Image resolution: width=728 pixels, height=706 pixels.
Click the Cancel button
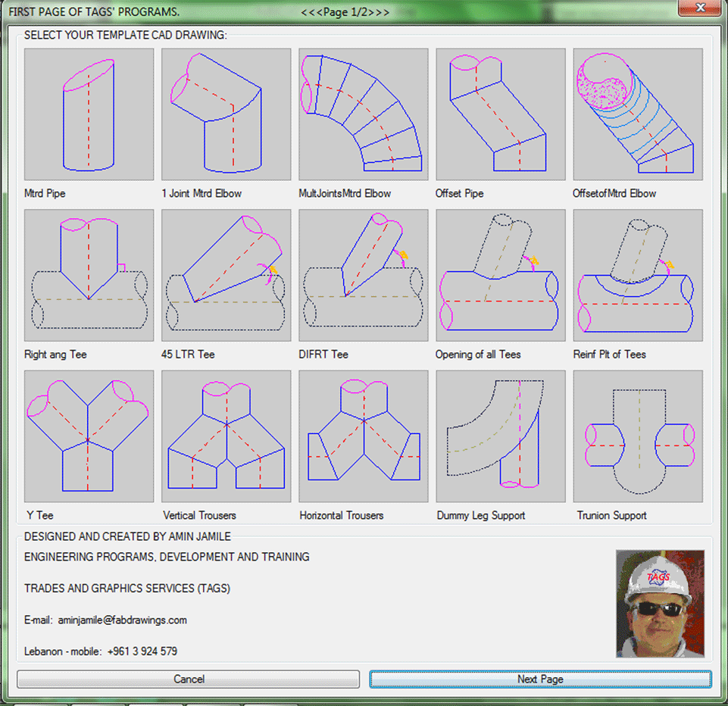[x=188, y=679]
